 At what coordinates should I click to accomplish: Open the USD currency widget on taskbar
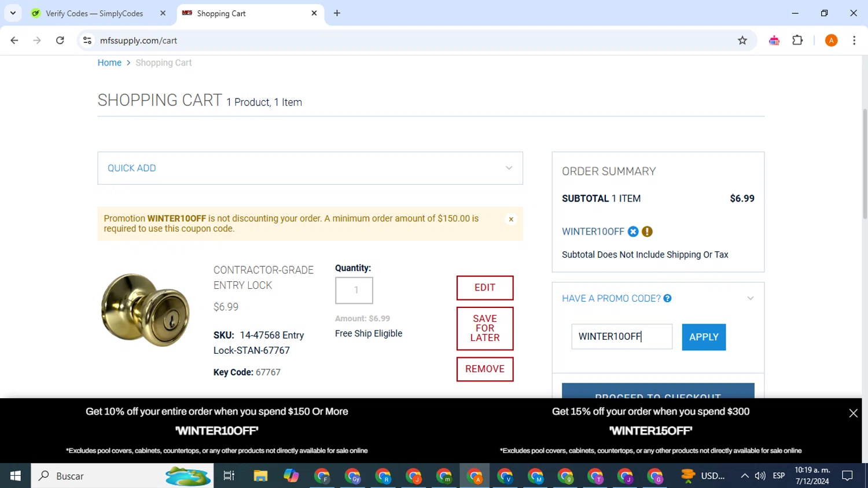click(703, 476)
